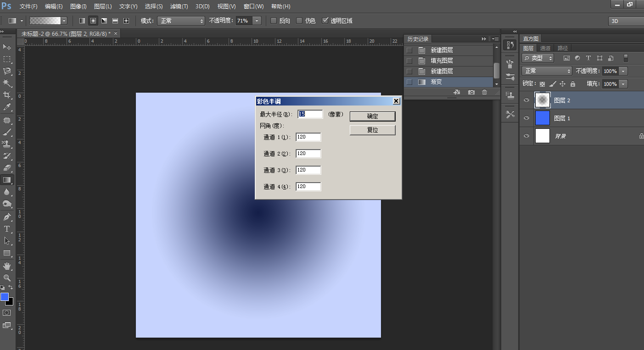Screen dimensions: 644x350
Task: Select the Hand tool
Action: [x=7, y=266]
